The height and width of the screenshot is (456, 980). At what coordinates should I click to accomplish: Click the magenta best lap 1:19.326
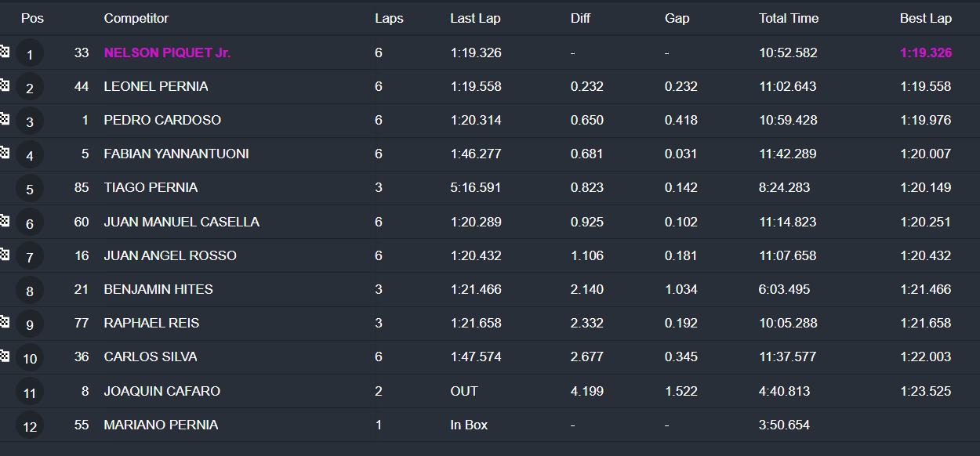tap(926, 53)
